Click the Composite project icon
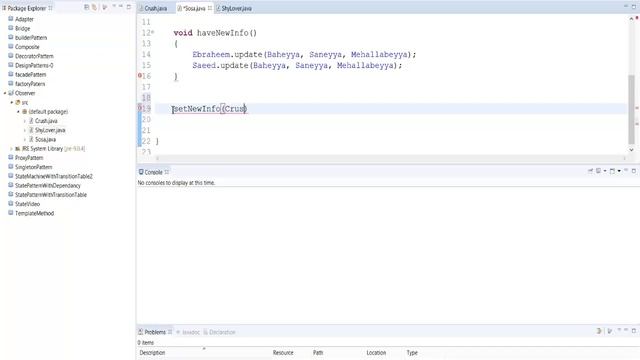This screenshot has width=640, height=360. pos(11,47)
